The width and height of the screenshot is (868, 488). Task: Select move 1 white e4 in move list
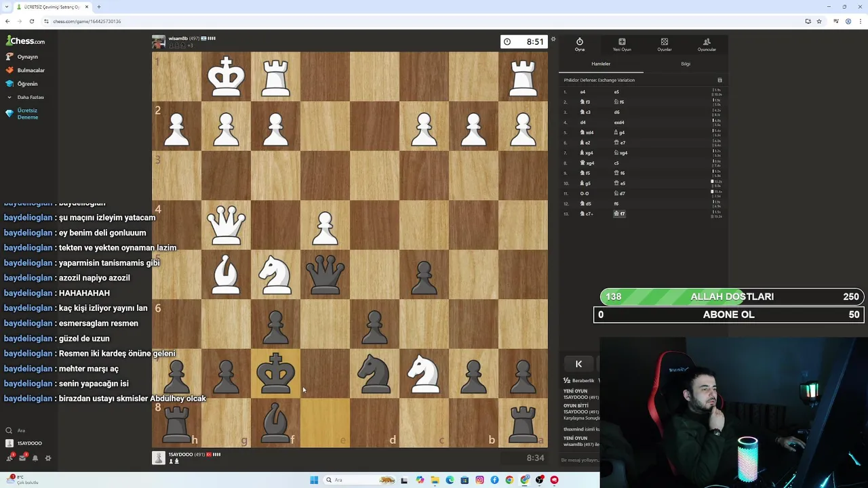(x=583, y=92)
